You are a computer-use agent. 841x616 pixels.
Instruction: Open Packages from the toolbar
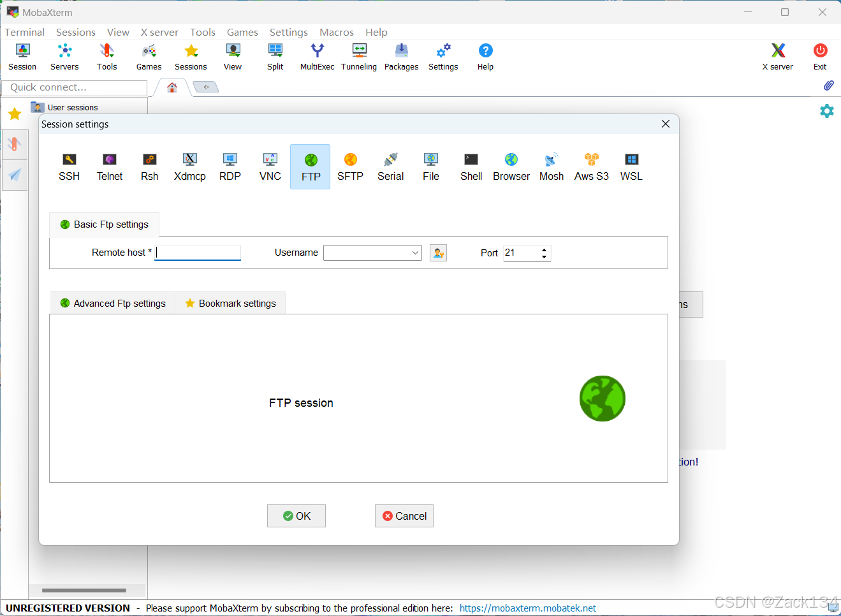point(401,57)
